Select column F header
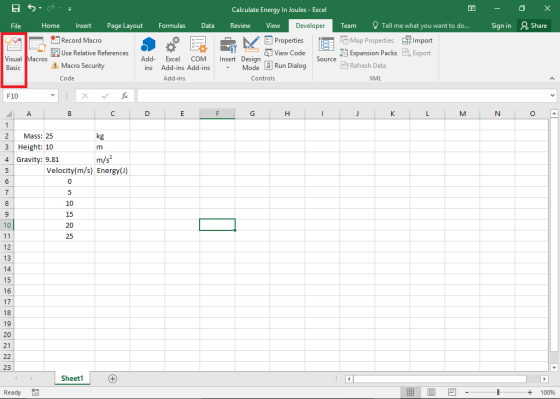Viewport: 560px width, 399px height. (217, 114)
